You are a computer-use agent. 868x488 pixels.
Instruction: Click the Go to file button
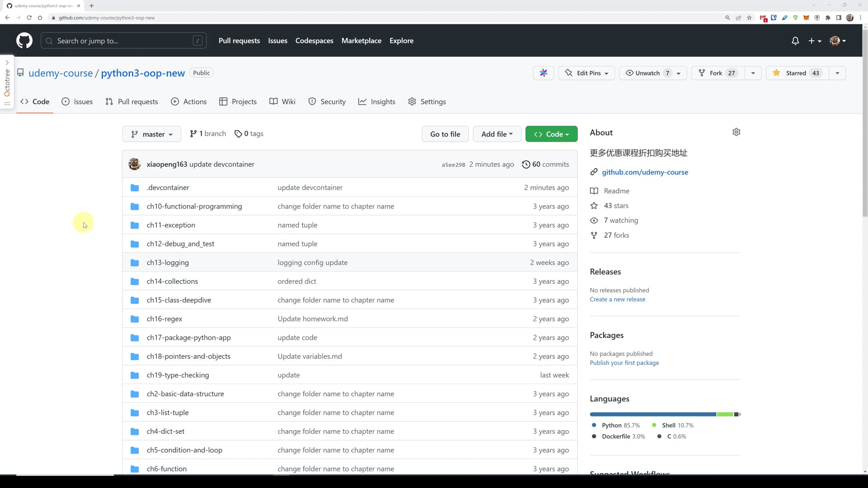445,134
